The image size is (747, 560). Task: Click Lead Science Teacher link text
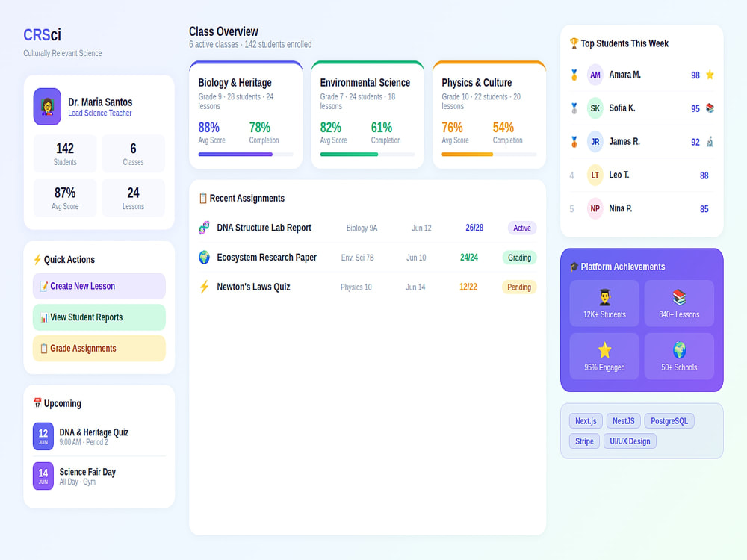pyautogui.click(x=100, y=113)
